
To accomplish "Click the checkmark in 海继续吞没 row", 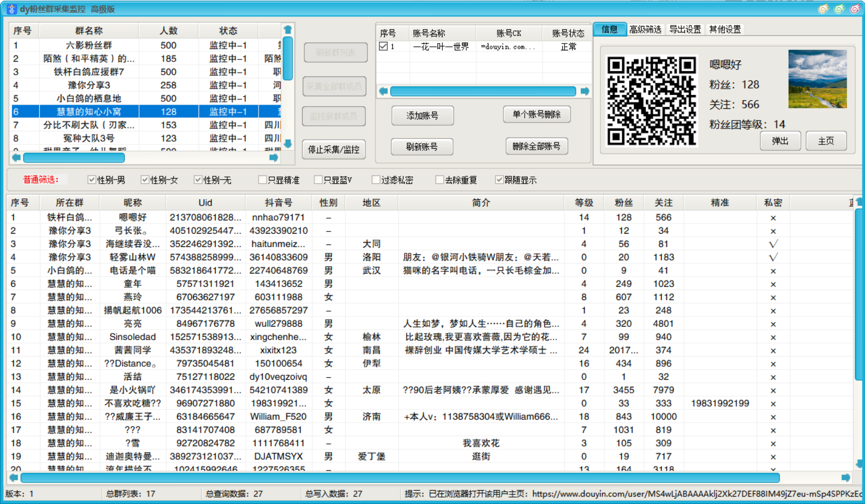I will pyautogui.click(x=773, y=244).
